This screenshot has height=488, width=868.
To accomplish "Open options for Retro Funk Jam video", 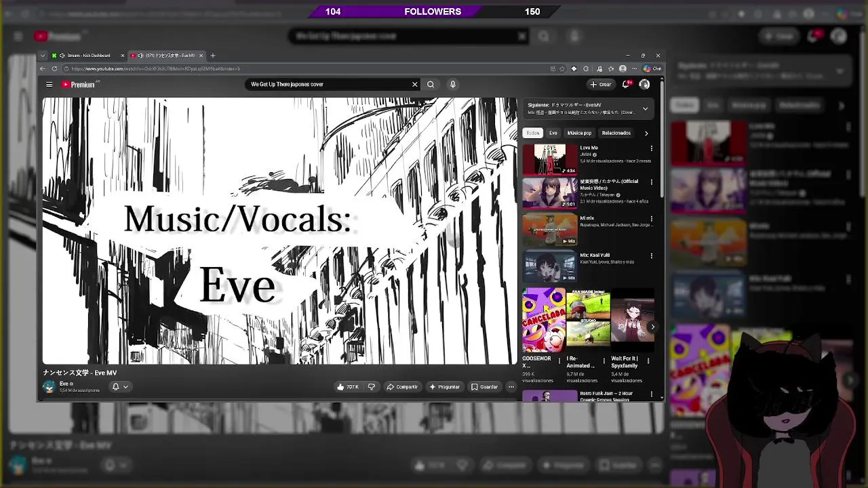I will point(652,394).
